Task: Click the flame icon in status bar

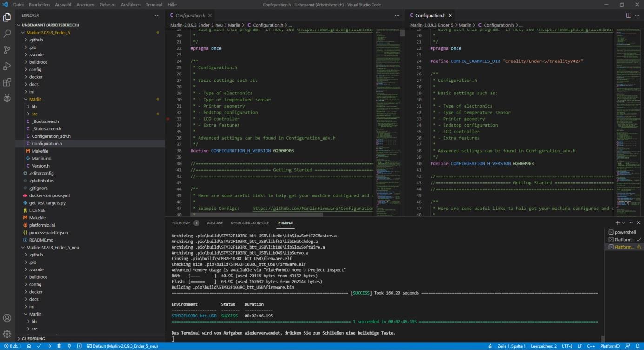Action: 491,346
